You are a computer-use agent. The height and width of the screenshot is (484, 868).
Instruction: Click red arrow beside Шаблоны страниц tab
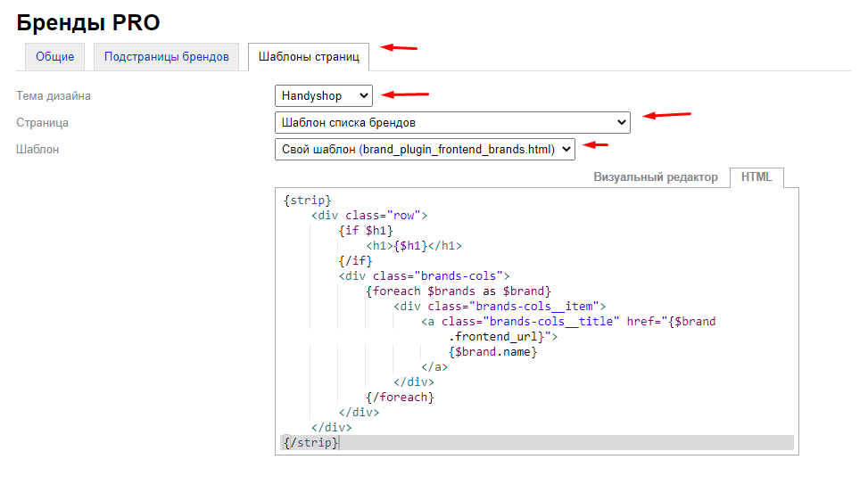[399, 47]
